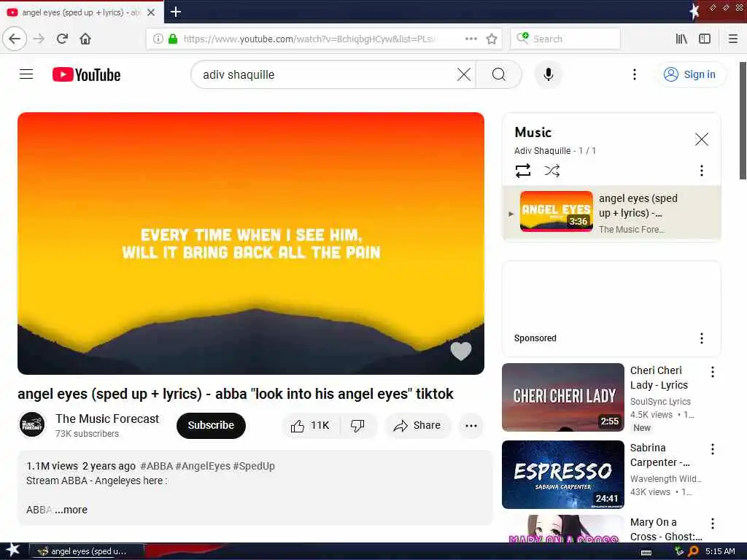
Task: Click the heart icon on the video
Action: 461,351
